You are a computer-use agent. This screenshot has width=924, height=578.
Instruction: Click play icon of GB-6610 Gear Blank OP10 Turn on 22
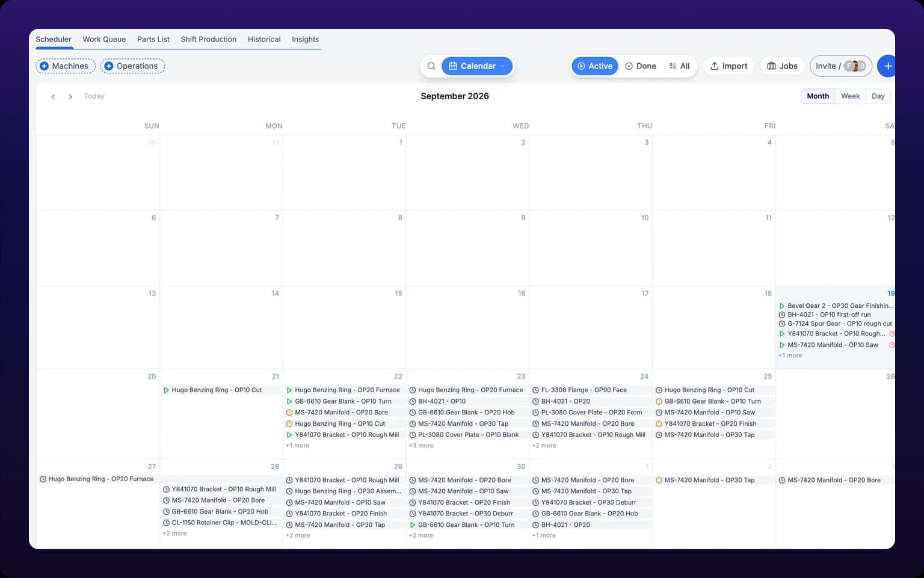(289, 402)
